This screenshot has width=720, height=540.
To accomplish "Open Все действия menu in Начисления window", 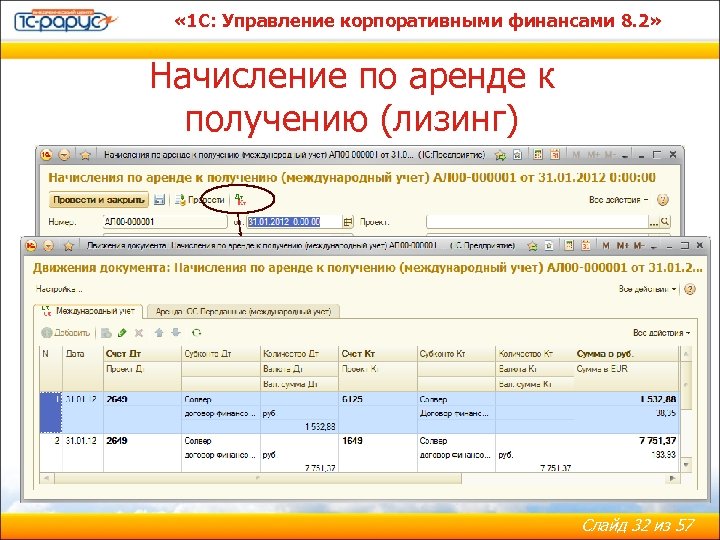I will click(619, 200).
